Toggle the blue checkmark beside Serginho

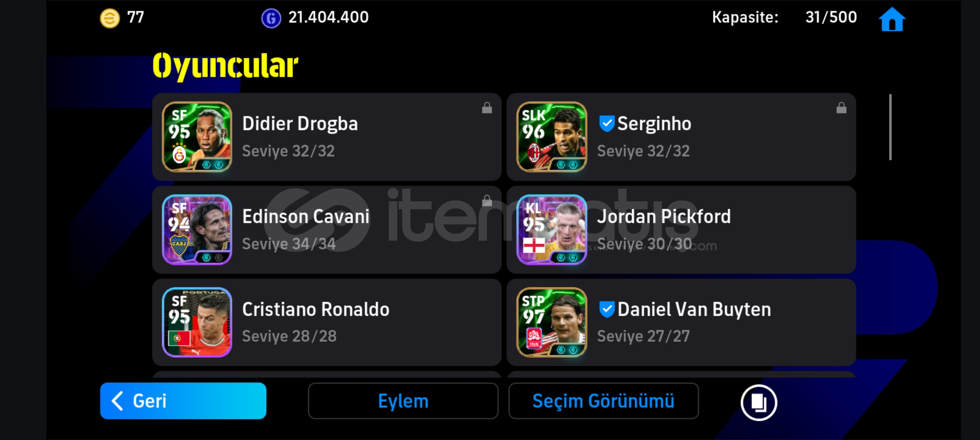[x=606, y=123]
